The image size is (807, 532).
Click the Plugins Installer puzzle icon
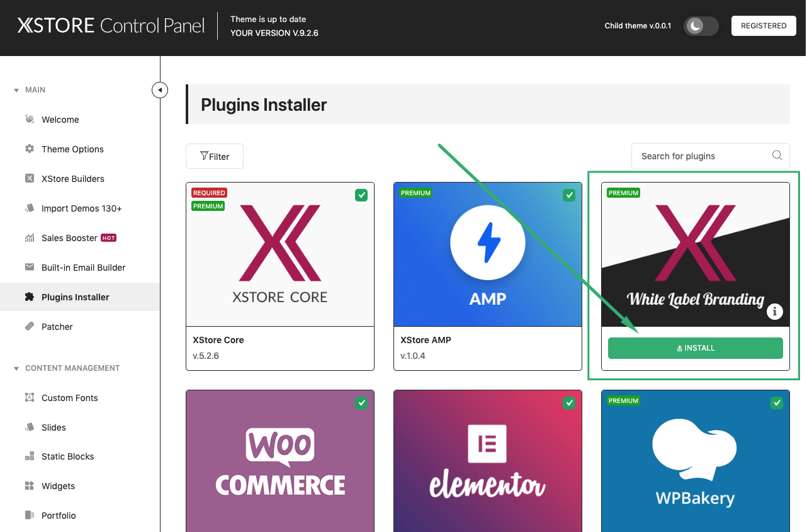click(30, 297)
